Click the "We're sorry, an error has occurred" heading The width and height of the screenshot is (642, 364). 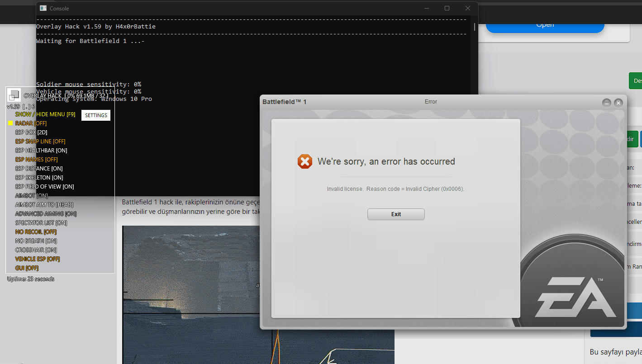[386, 161]
